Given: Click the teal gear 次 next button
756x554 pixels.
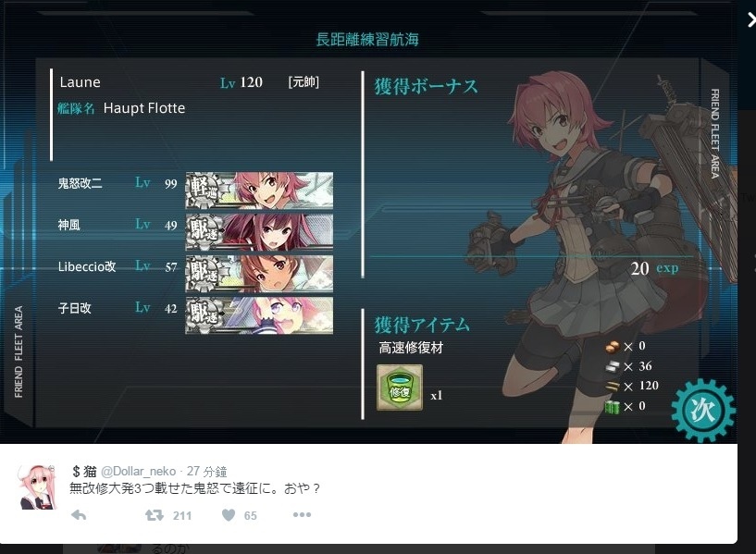Looking at the screenshot, I should click(702, 411).
